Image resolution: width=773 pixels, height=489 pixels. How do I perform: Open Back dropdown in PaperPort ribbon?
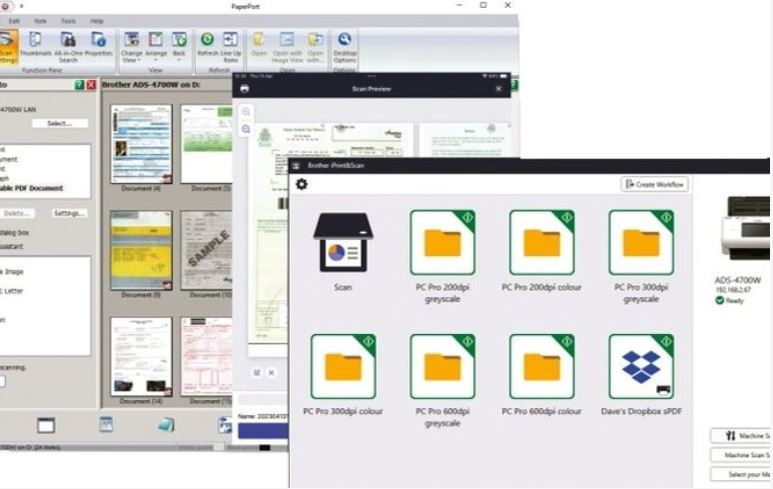point(179,47)
